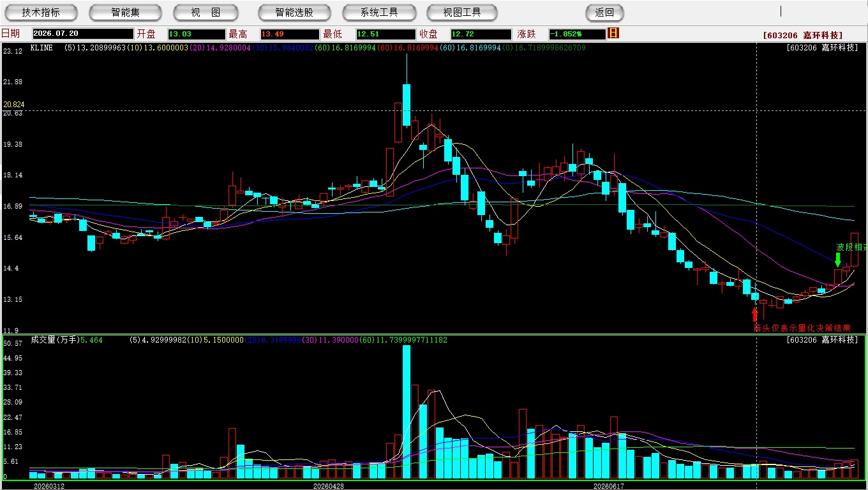868x490 pixels.
Task: Click the 视图工具 button
Action: point(463,12)
